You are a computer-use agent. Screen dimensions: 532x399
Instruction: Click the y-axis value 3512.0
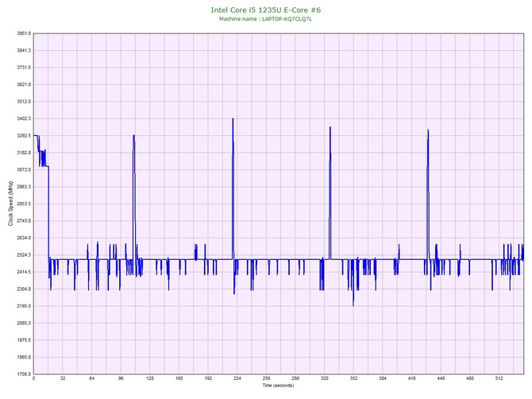click(24, 102)
